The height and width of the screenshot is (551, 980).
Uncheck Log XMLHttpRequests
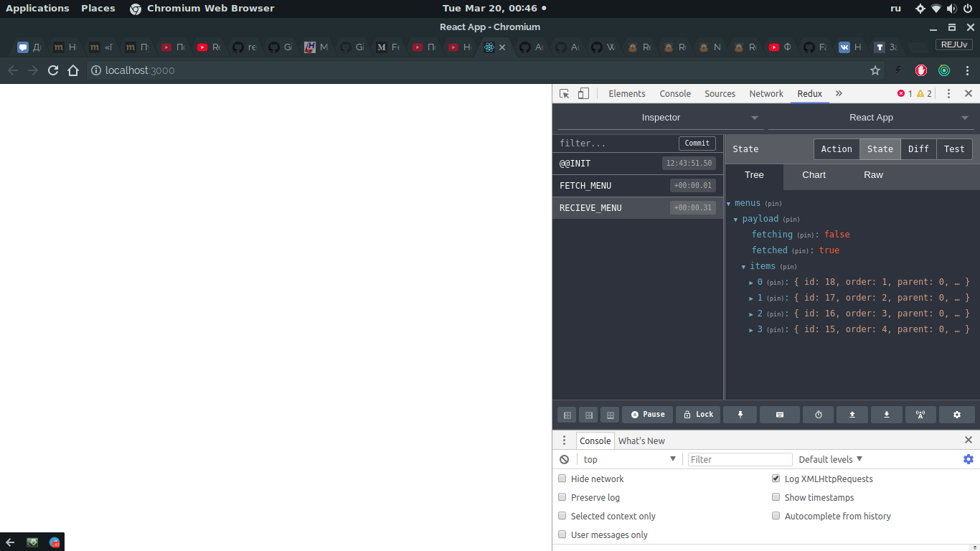(776, 479)
